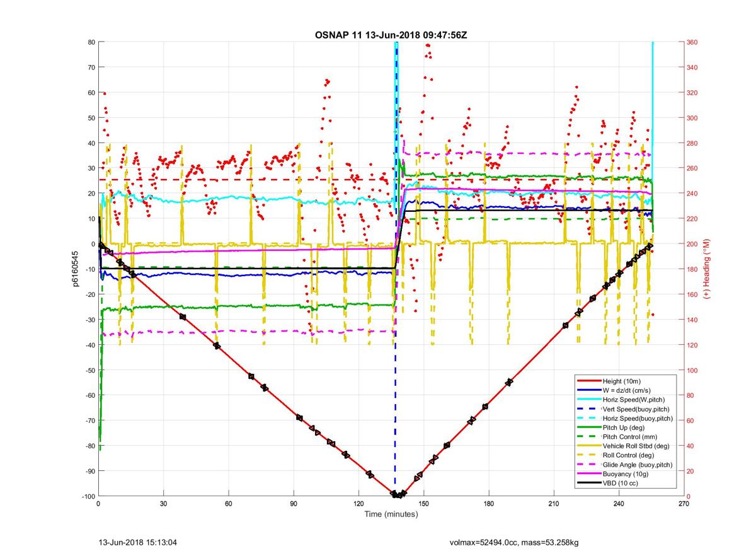Screen dimensions: 756x558
Task: Click the '50' tick on the left axis
Action: (x=91, y=118)
